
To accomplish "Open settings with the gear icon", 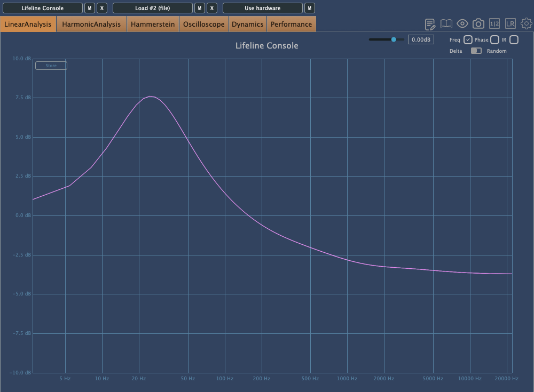I will pos(527,24).
